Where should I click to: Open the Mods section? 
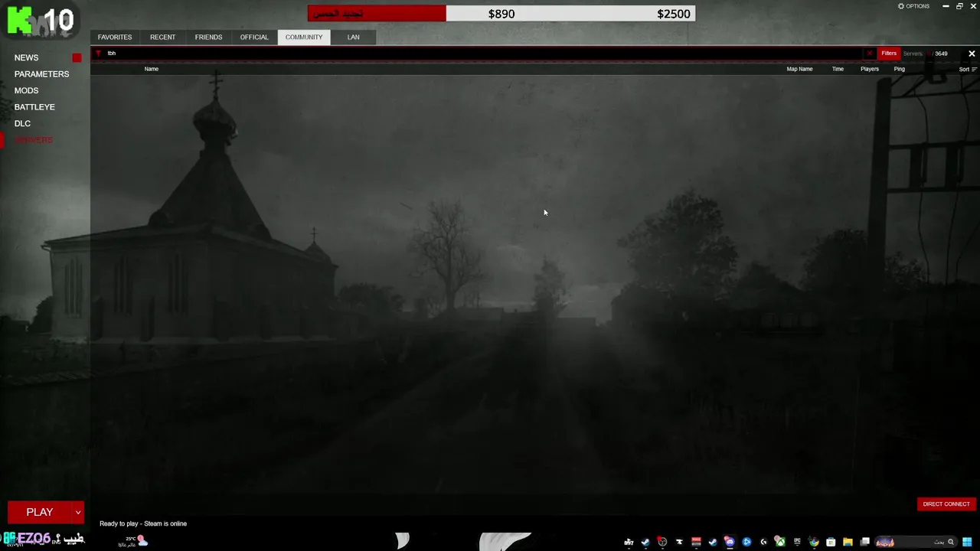click(x=26, y=90)
